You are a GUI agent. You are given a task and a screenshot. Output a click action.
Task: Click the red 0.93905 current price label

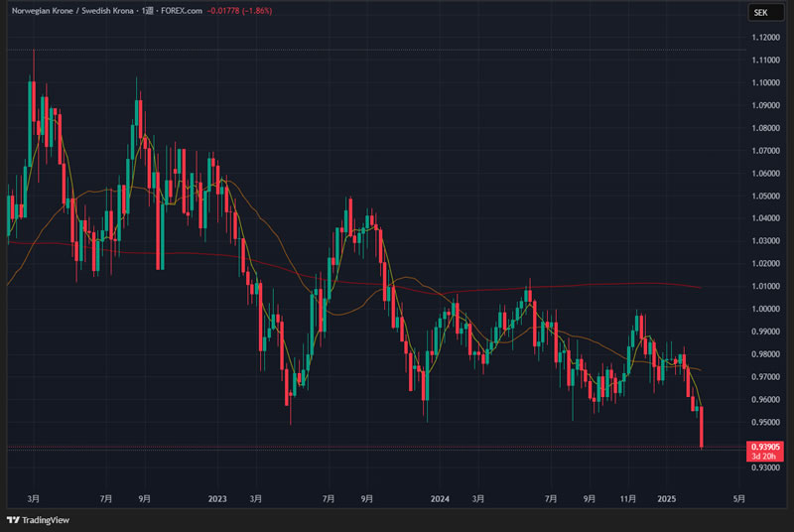(x=765, y=447)
